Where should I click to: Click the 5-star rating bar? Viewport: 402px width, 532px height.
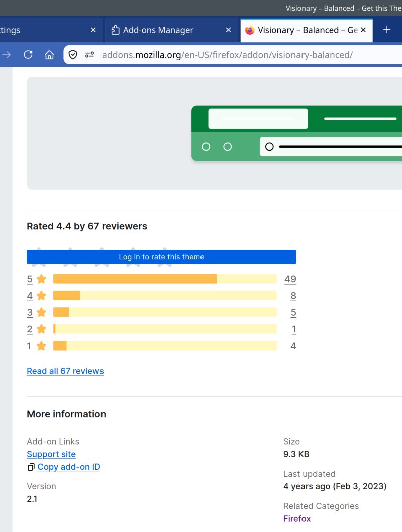tap(165, 279)
